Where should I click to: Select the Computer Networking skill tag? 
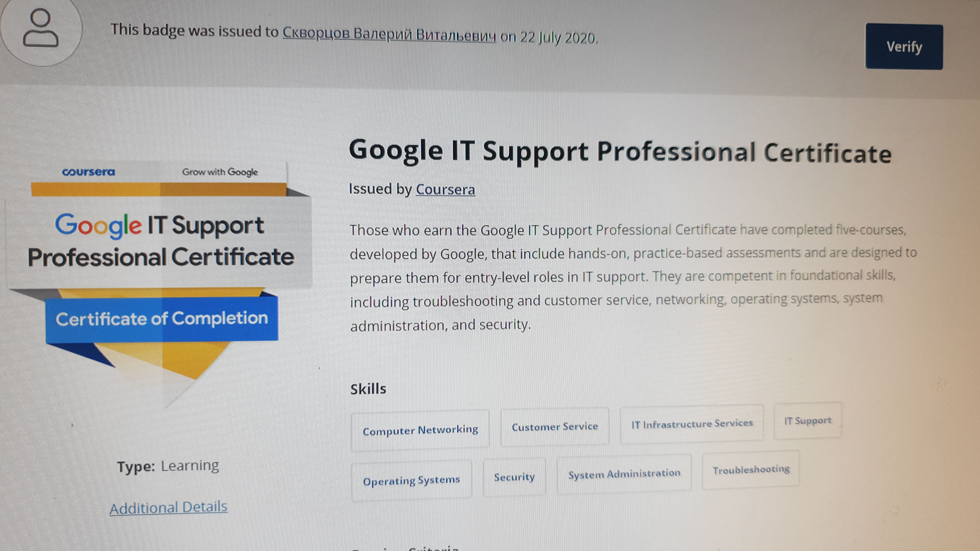pyautogui.click(x=420, y=430)
